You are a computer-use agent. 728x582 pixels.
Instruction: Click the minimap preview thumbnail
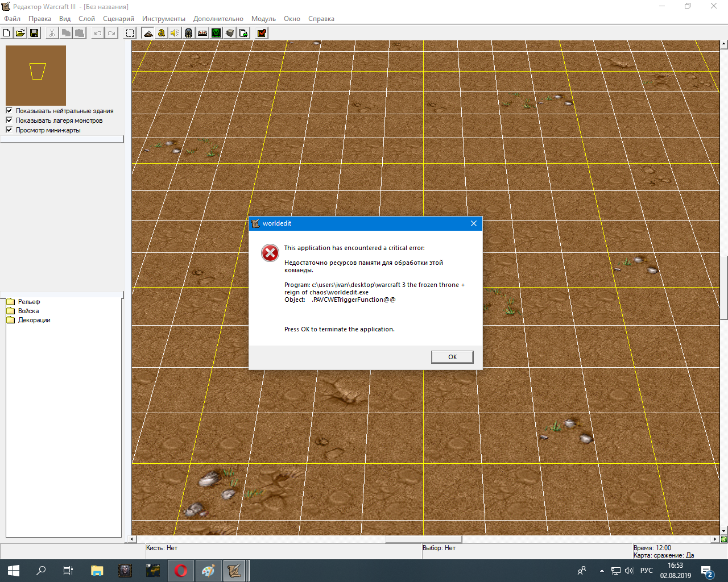click(x=36, y=75)
